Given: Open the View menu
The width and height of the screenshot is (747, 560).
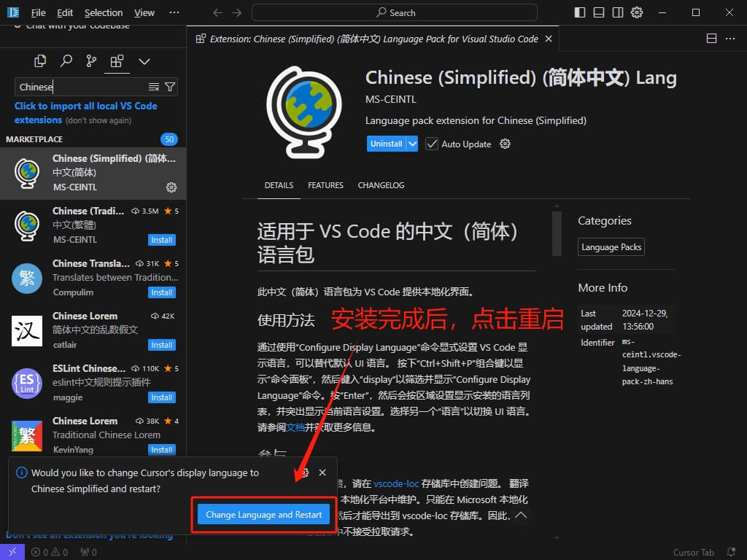Looking at the screenshot, I should [144, 13].
